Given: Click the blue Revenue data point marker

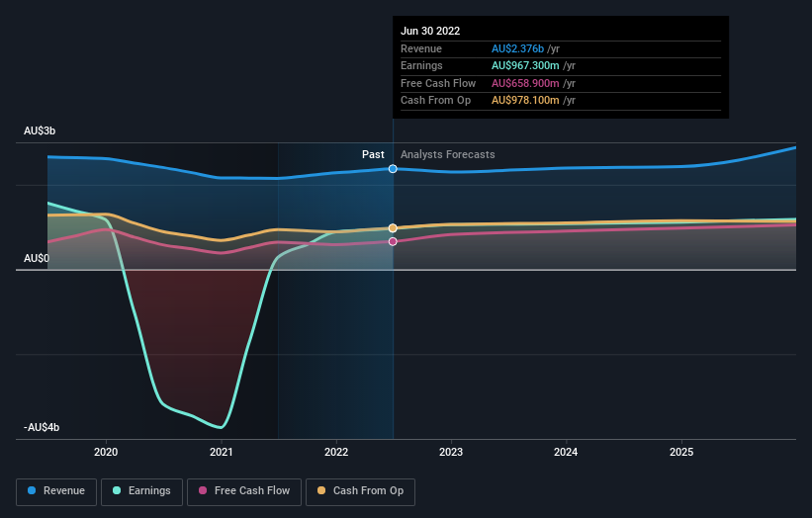Looking at the screenshot, I should (x=393, y=169).
